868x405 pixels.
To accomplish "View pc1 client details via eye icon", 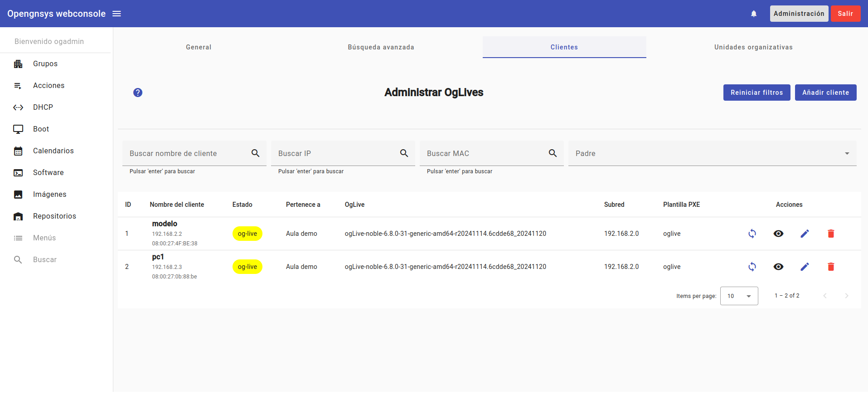I will (x=778, y=267).
